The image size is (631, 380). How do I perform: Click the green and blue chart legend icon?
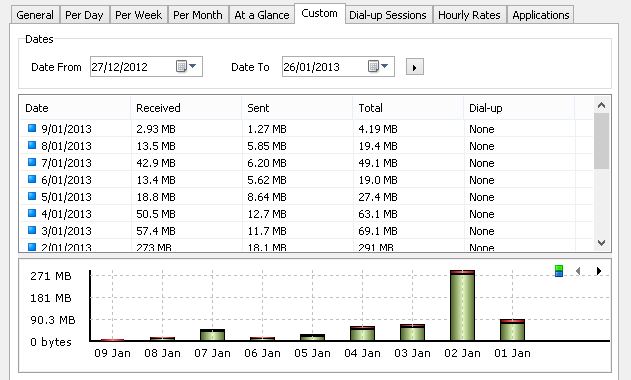[x=559, y=271]
